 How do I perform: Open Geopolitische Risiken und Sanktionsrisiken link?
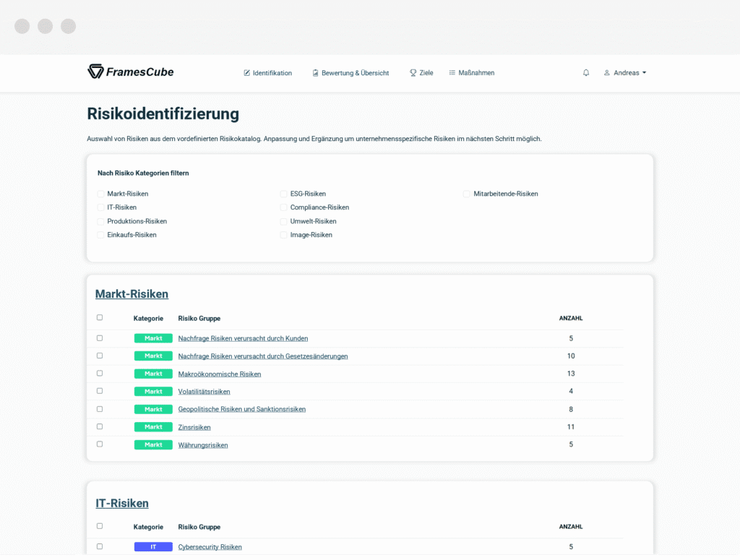click(241, 410)
